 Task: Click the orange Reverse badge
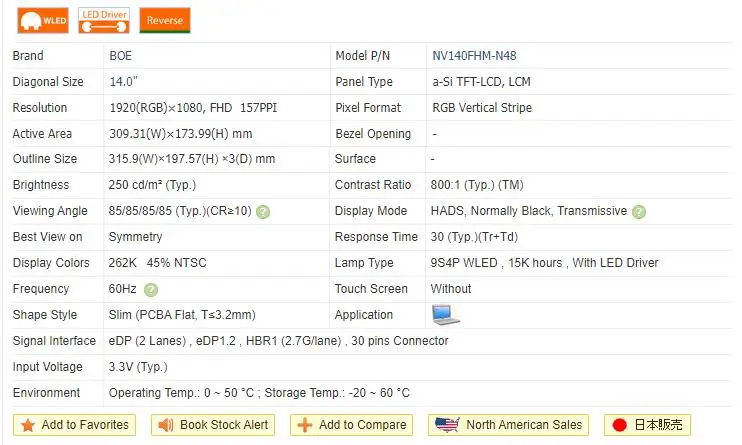[165, 20]
